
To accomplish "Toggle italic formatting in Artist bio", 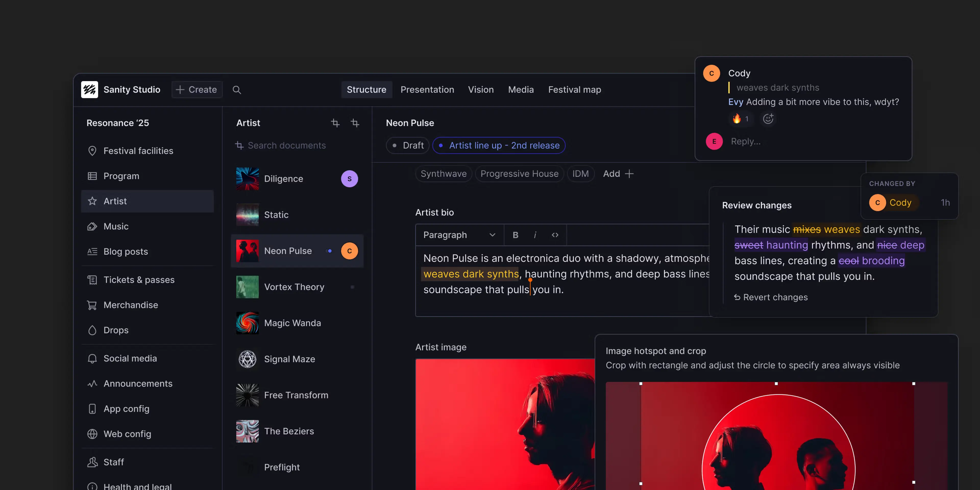I will [535, 235].
